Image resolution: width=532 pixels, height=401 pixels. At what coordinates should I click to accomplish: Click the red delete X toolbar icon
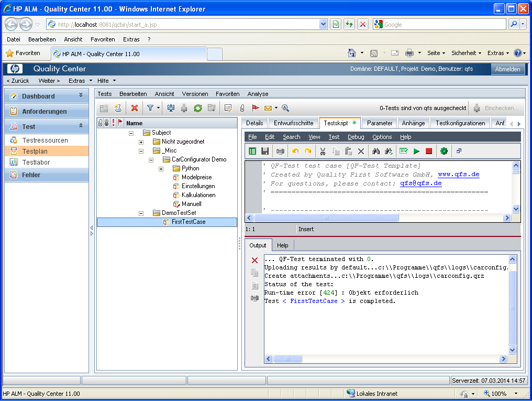pos(135,108)
